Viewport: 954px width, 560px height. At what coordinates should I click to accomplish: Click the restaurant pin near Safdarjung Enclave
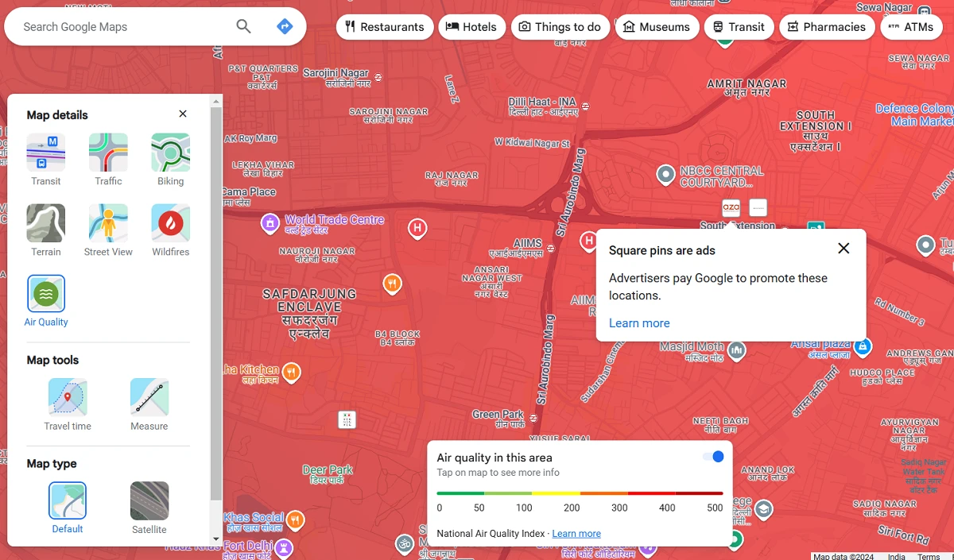pos(391,284)
